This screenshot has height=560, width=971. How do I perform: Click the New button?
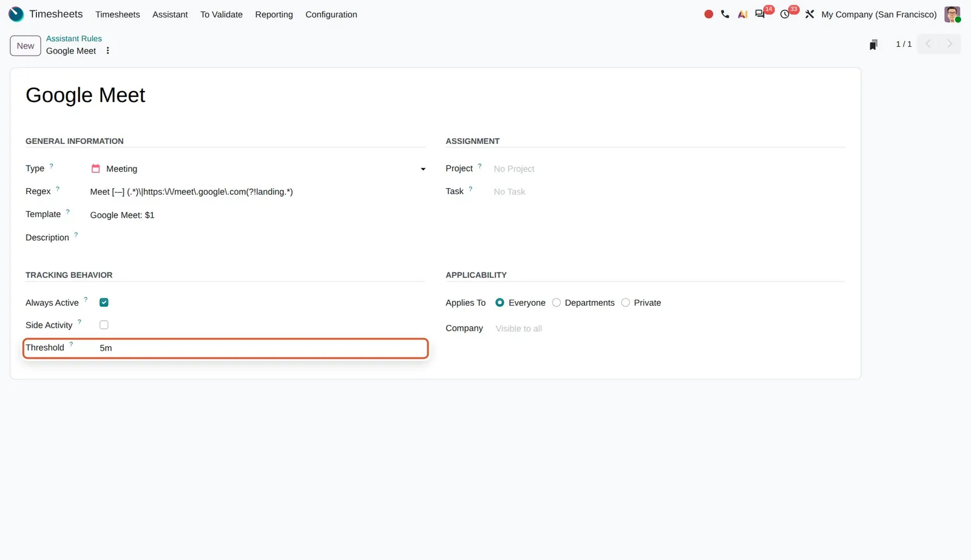pos(25,46)
